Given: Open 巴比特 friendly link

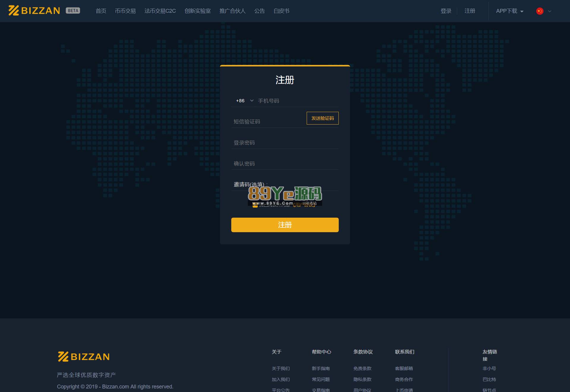Looking at the screenshot, I should coord(489,379).
